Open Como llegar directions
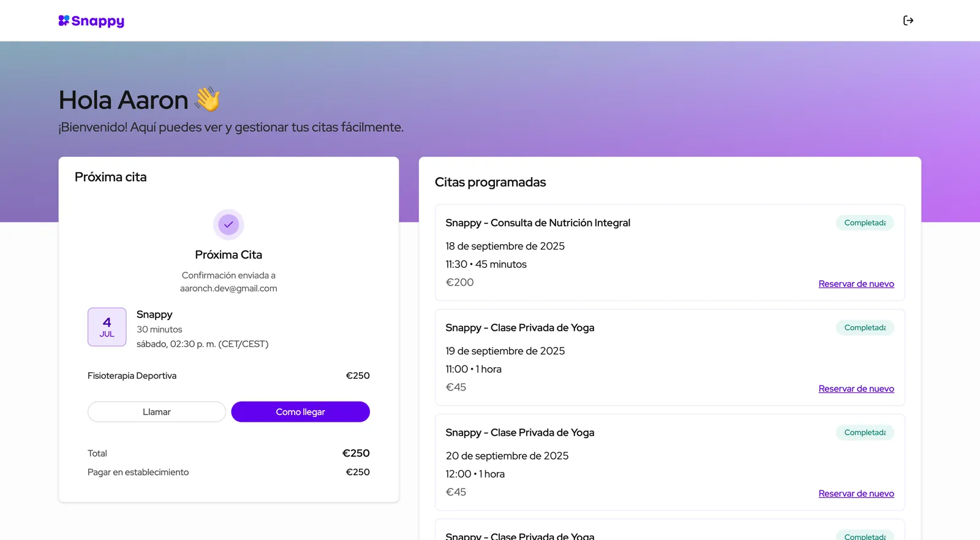Viewport: 980px width, 540px height. 300,412
